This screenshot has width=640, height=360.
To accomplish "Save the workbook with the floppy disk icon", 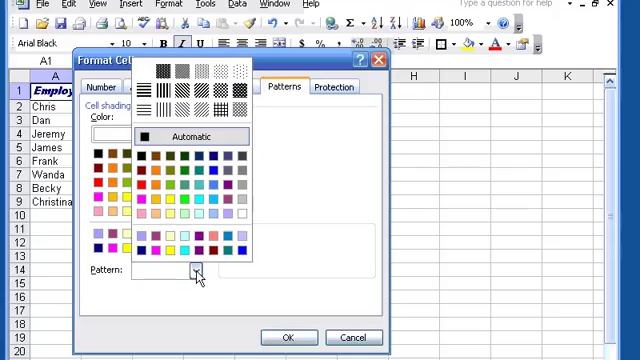I will [61, 23].
